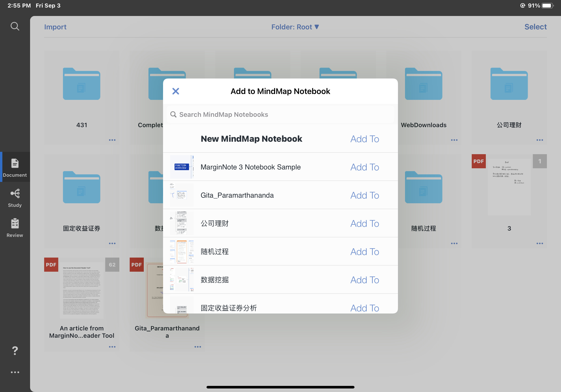Open An article from MarginNote PDF thumbnail
Image resolution: width=561 pixels, height=392 pixels.
pos(82,290)
